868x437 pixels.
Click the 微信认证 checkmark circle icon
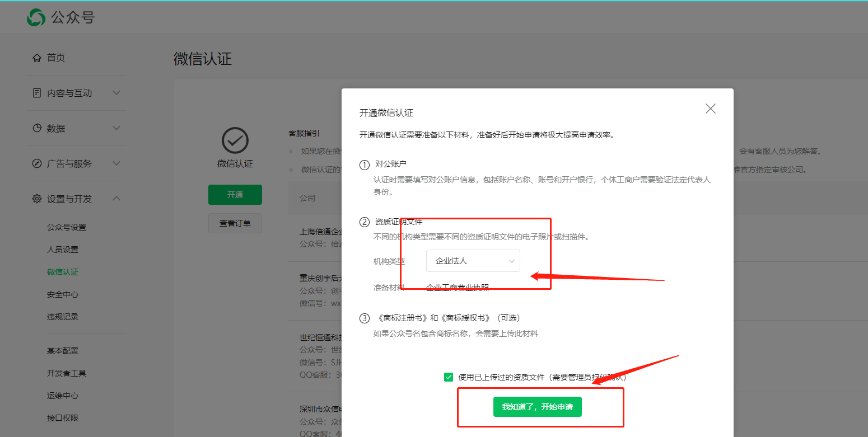pyautogui.click(x=235, y=140)
